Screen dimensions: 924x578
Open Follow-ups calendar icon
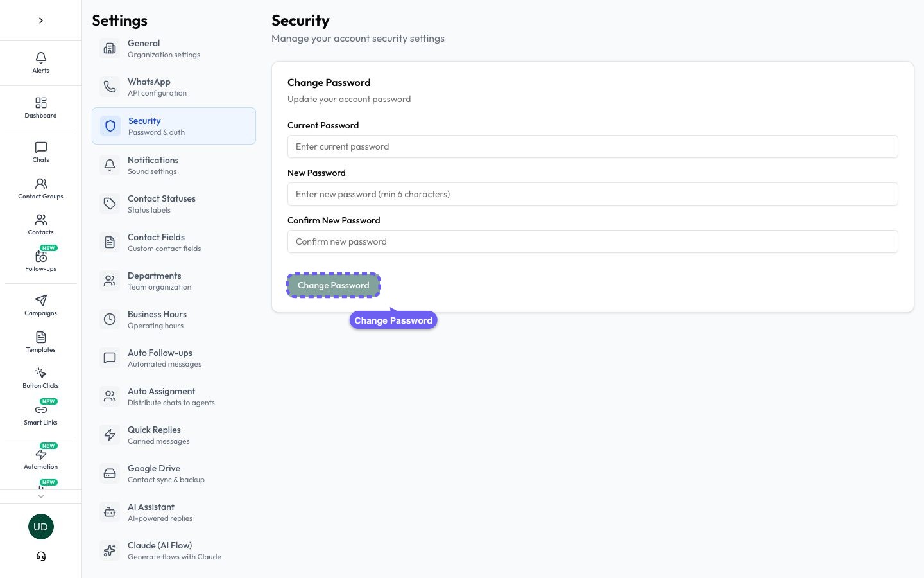click(x=41, y=260)
